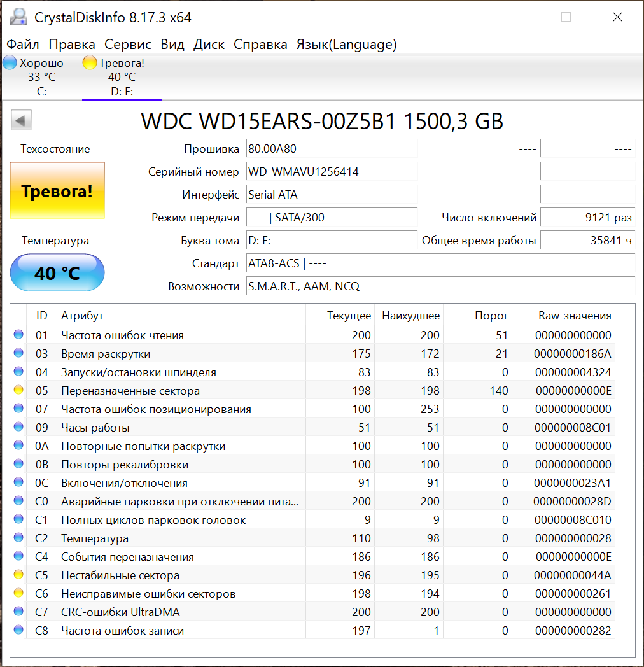Viewport: 644px width, 667px height.
Task: Select the Переназначенные сектора attribute row
Action: (130, 391)
